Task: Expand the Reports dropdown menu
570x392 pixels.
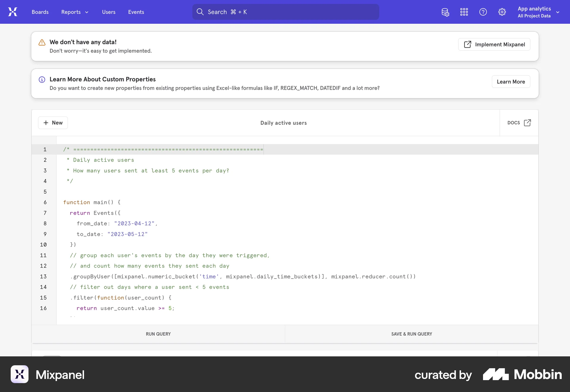Action: click(75, 12)
